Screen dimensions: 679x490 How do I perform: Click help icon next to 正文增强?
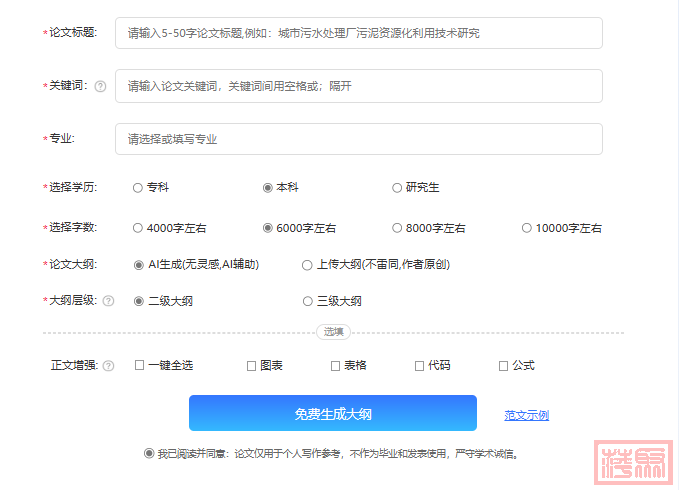click(108, 366)
